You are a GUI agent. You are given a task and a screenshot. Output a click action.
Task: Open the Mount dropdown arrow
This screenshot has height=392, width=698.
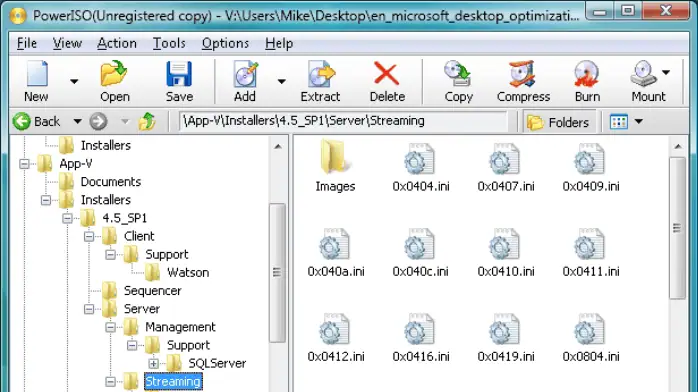click(x=666, y=73)
